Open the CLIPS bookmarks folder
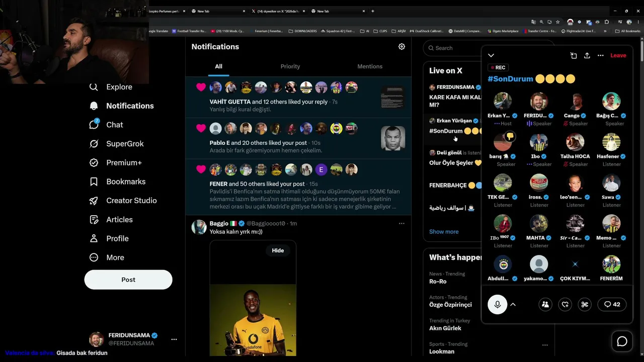Viewport: 644px width, 362px height. 381,31
